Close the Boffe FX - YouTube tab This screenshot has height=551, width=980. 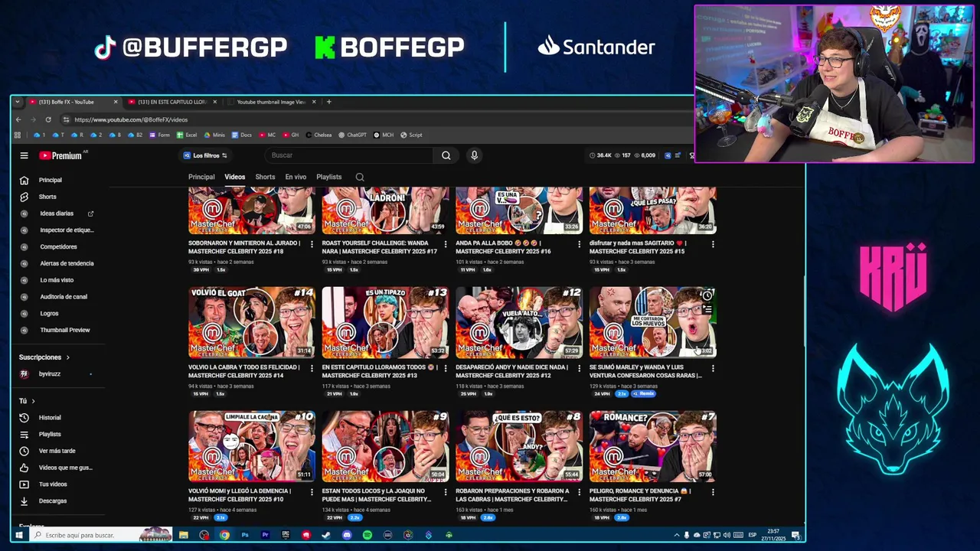click(x=116, y=102)
